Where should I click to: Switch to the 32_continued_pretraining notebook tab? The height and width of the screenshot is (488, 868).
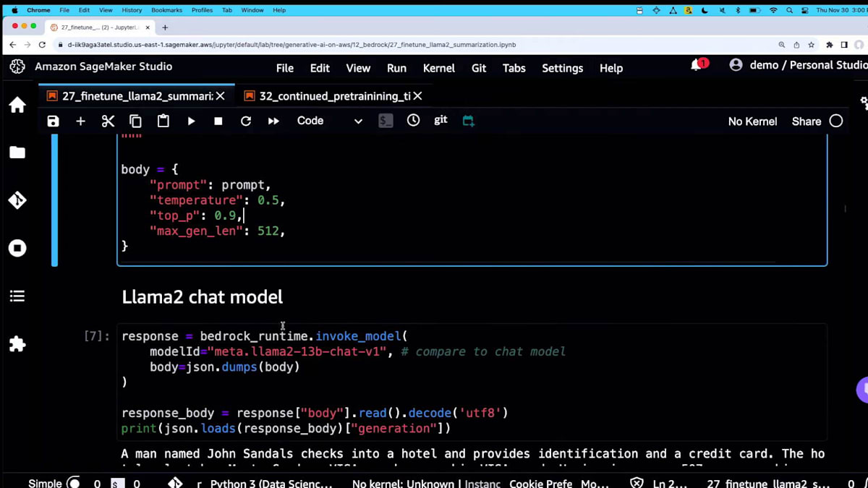335,96
